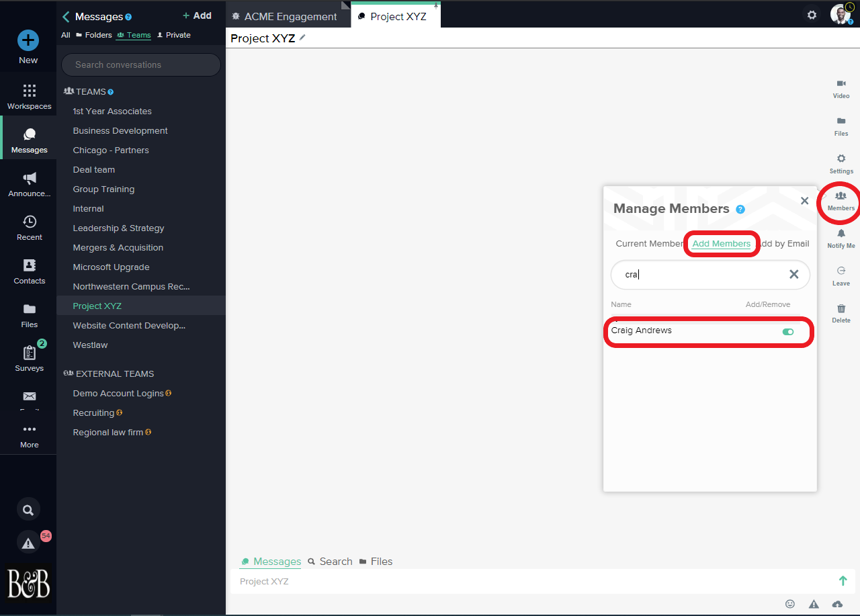Close the Manage Members dialog

tap(805, 201)
